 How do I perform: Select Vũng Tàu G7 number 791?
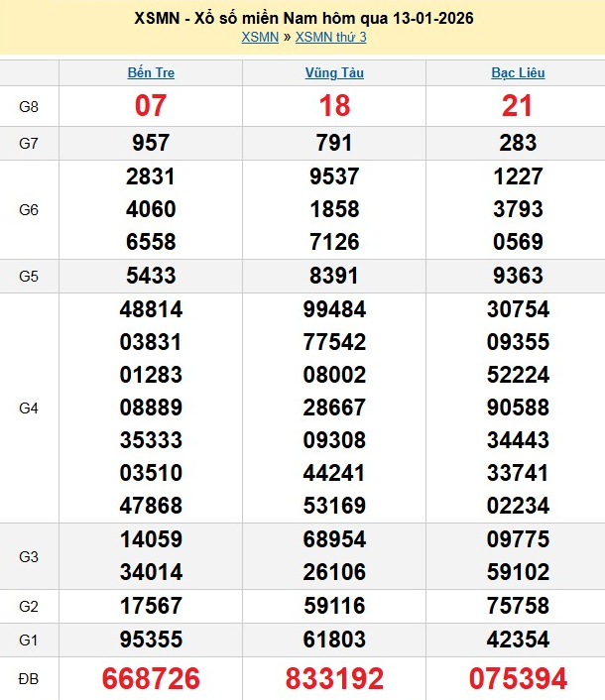(x=334, y=143)
